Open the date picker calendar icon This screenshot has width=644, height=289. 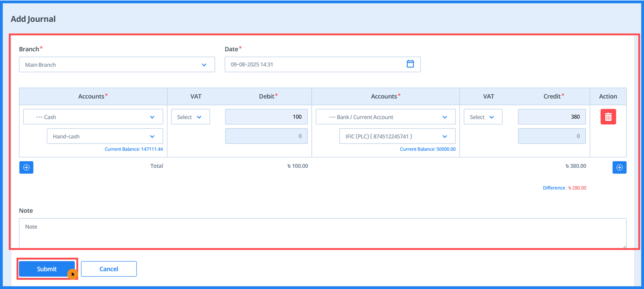click(410, 64)
